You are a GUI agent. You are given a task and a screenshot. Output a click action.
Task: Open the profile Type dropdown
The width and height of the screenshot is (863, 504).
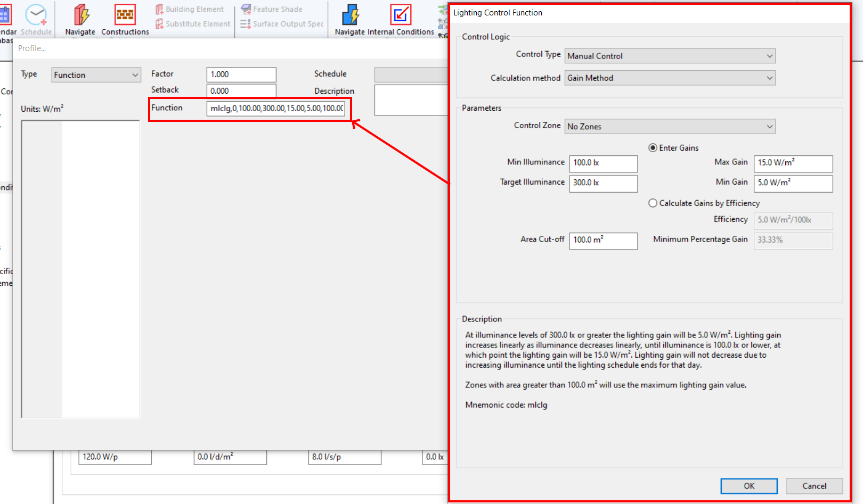point(96,75)
